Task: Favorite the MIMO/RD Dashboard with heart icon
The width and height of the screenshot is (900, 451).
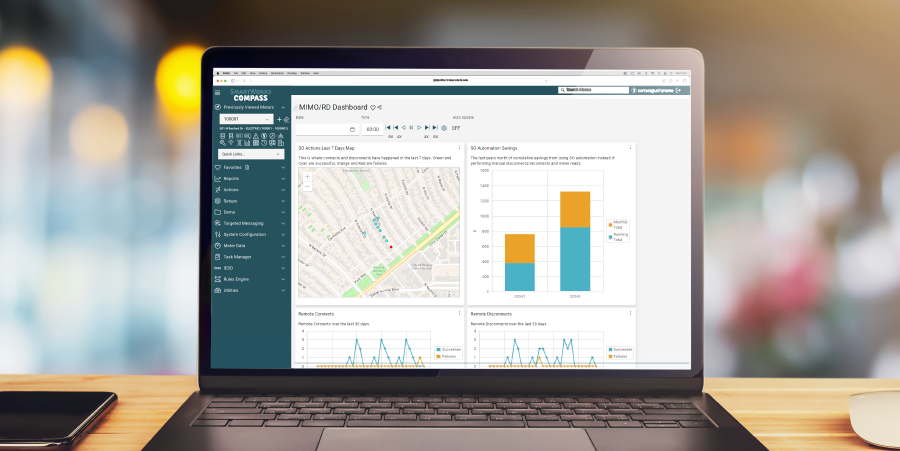Action: (373, 107)
